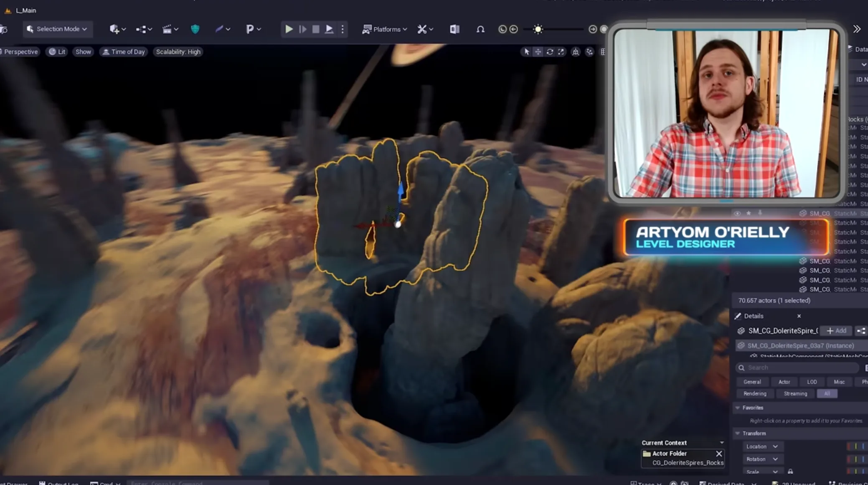The image size is (868, 485).
Task: Open the Time of Day menu
Action: pos(124,51)
